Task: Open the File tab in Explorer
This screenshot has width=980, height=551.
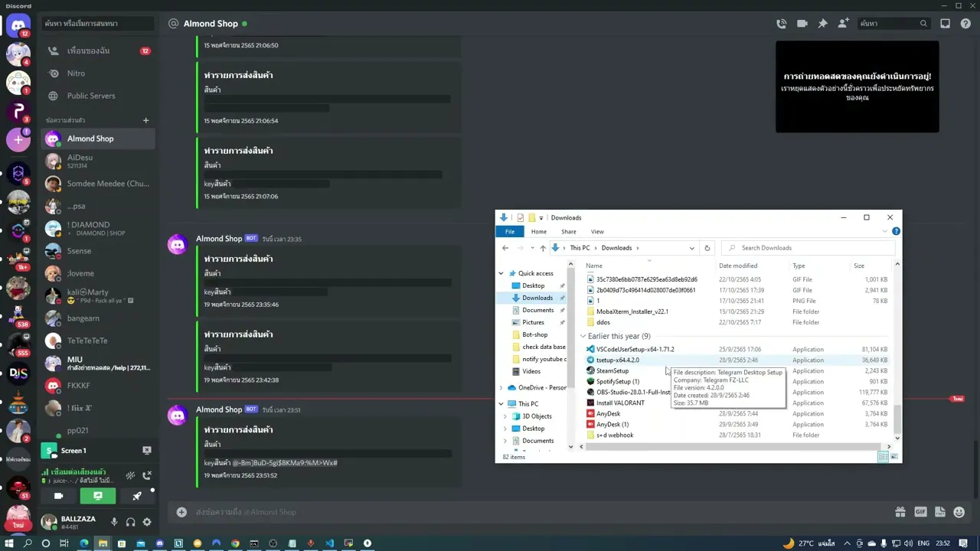Action: tap(509, 232)
